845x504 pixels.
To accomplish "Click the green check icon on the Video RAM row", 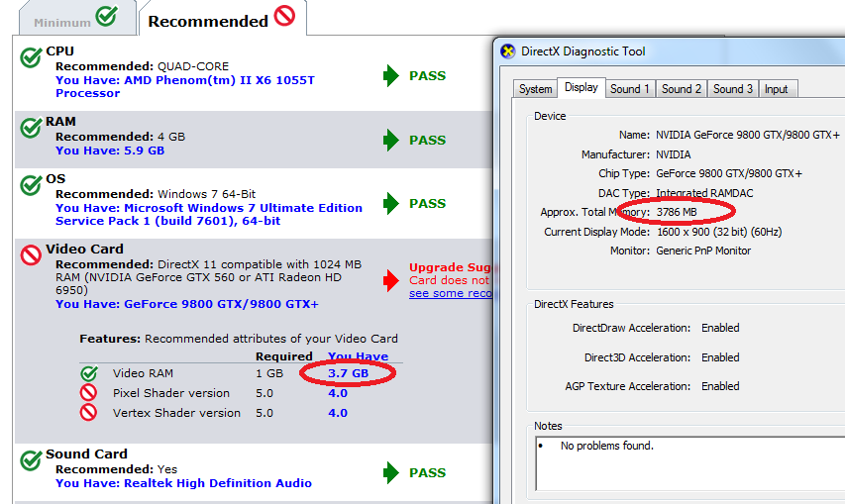I will (x=89, y=373).
